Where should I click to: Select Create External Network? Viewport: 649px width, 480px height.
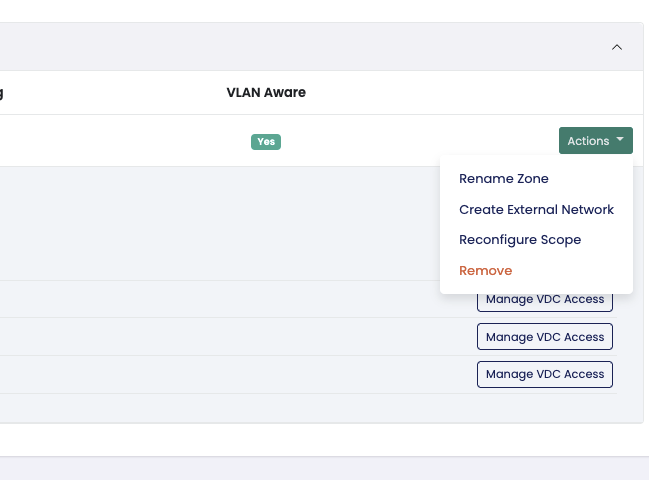(x=536, y=209)
